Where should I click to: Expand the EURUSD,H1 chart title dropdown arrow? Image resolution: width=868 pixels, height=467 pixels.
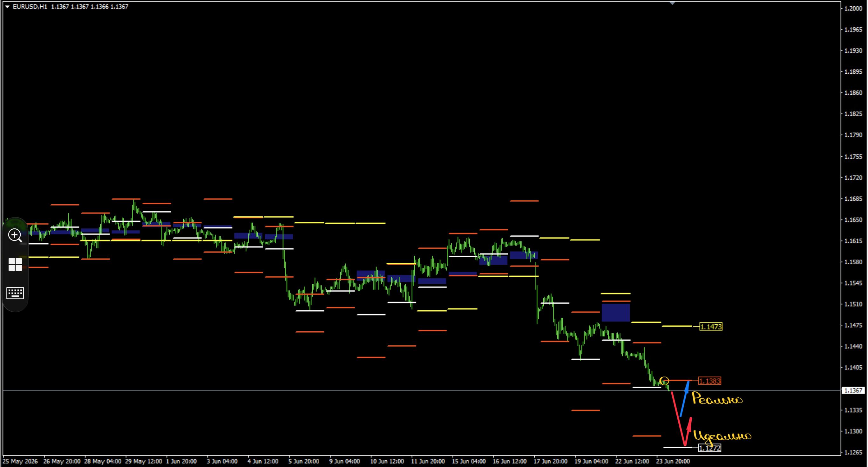point(7,6)
